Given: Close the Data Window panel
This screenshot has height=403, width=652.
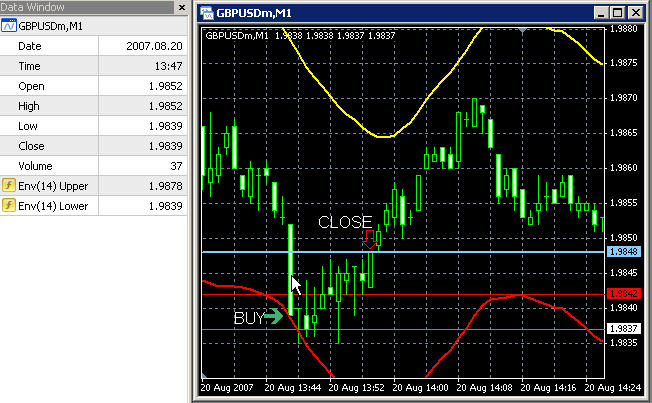Looking at the screenshot, I should (182, 7).
